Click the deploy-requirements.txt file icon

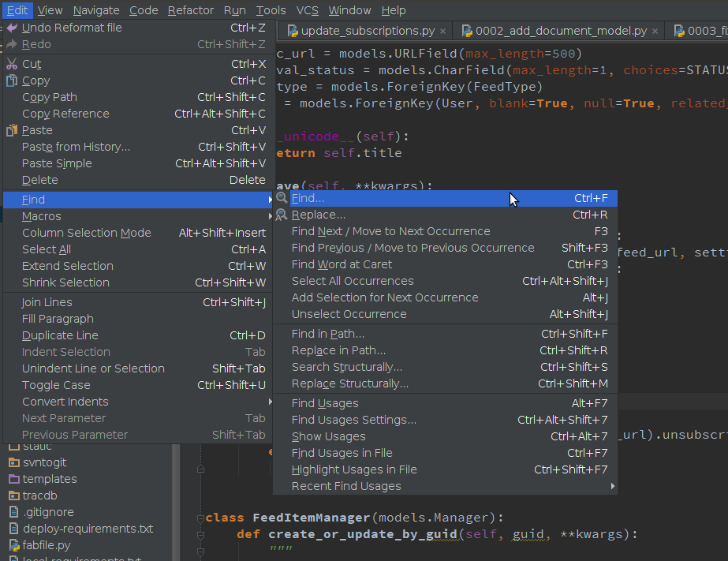pyautogui.click(x=14, y=529)
